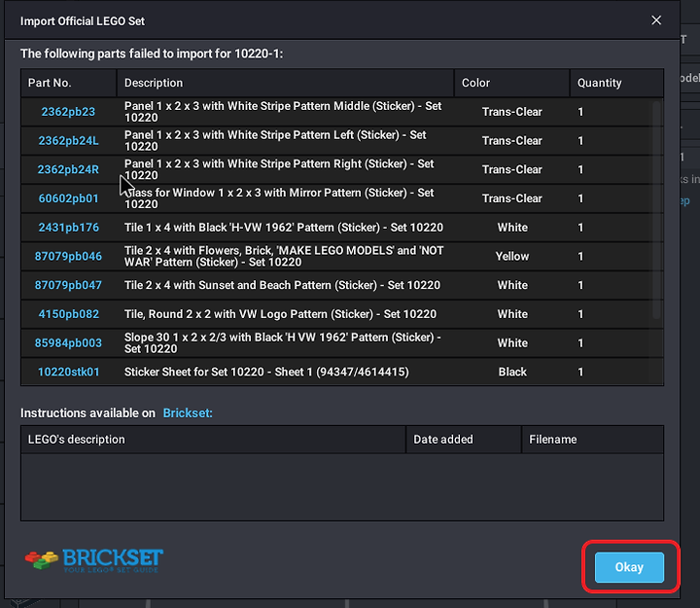
Task: Sort by Part No. column header
Action: tap(69, 83)
